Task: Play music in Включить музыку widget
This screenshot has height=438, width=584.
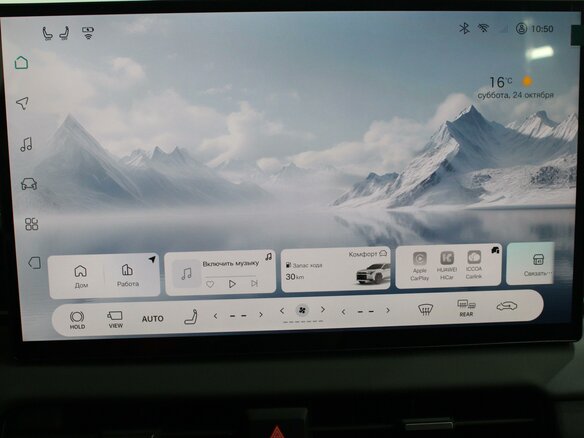Action: [232, 284]
